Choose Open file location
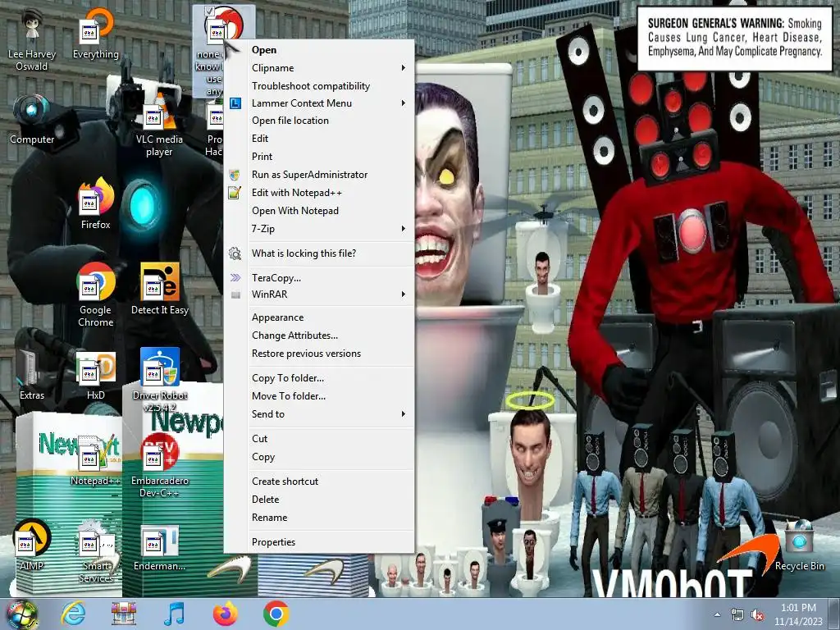The height and width of the screenshot is (630, 840). tap(319, 121)
